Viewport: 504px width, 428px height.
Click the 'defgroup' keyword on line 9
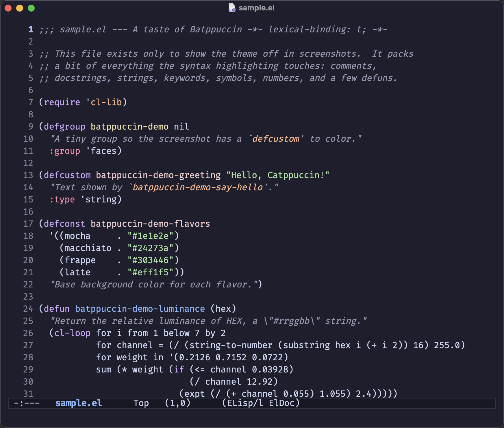point(64,127)
